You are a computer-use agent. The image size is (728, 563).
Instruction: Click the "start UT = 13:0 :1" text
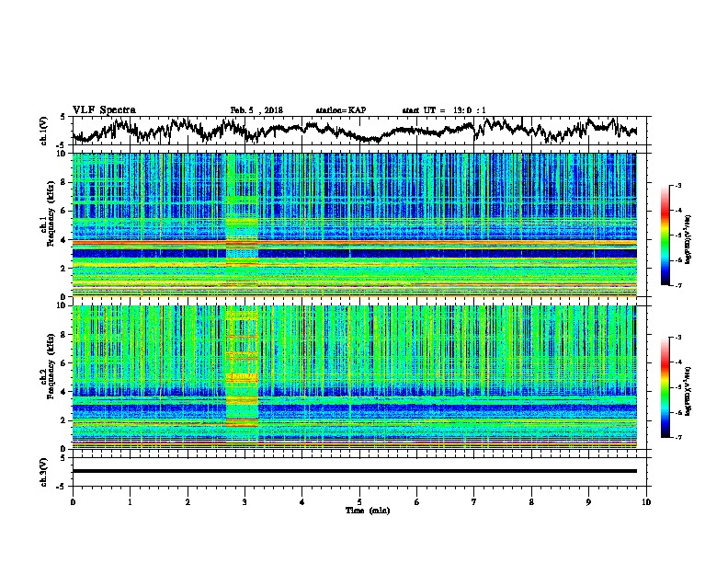pyautogui.click(x=444, y=110)
